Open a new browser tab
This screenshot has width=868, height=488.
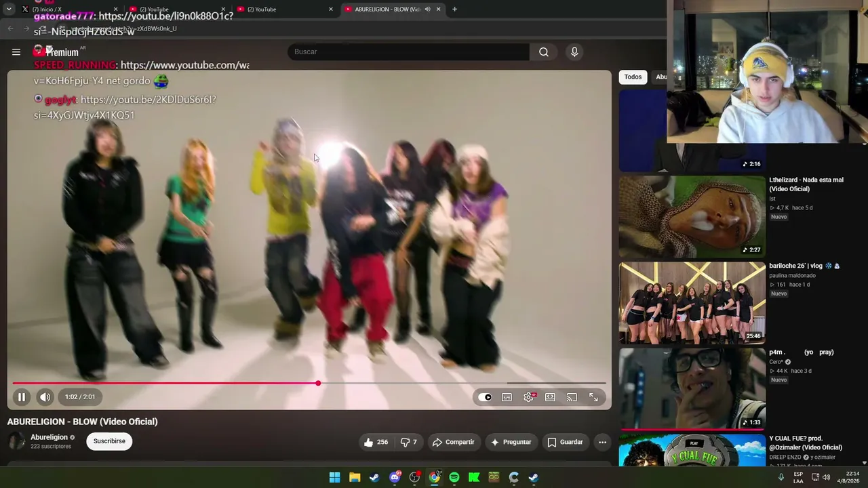click(x=454, y=9)
